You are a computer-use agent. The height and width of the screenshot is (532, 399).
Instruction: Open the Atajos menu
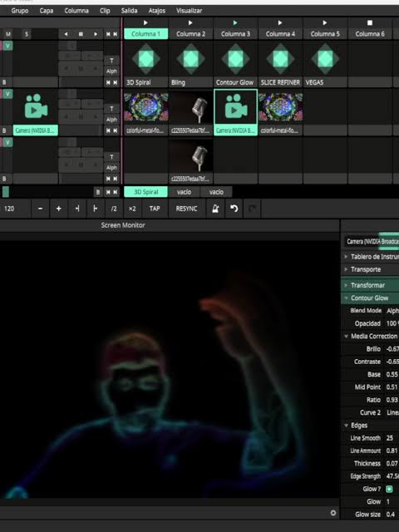point(157,11)
